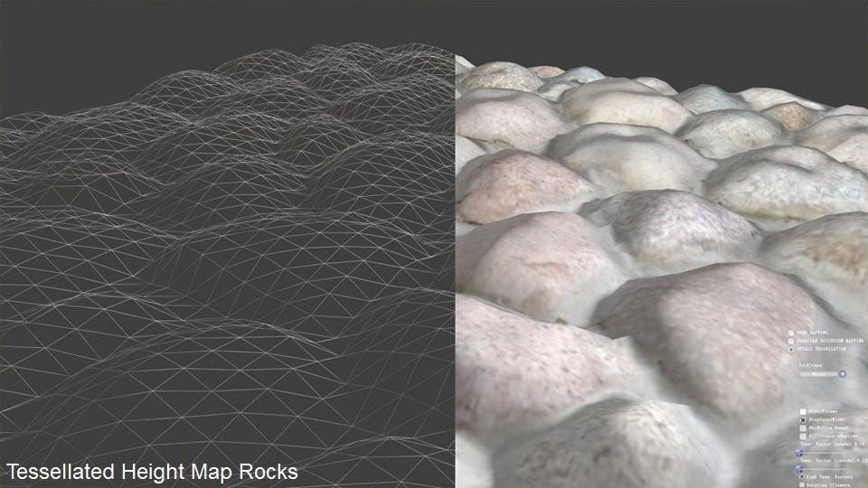The height and width of the screenshot is (488, 868).
Task: Click the Rocks combo box field
Action: 816,373
